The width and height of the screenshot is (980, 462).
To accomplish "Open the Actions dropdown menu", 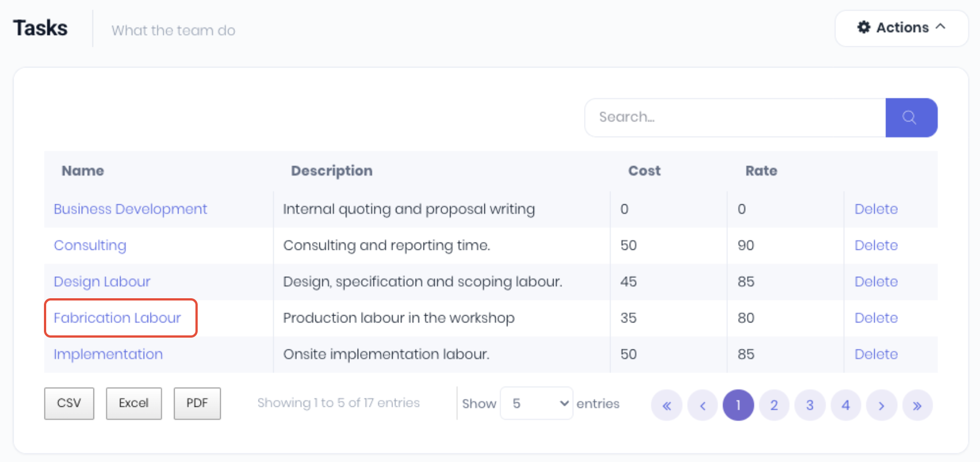I will click(901, 28).
